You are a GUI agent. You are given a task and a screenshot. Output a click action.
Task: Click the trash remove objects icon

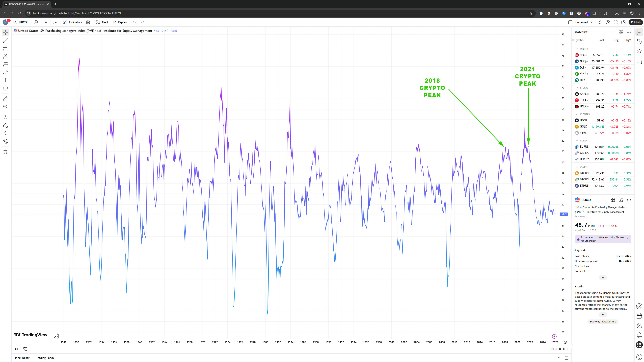(x=6, y=152)
